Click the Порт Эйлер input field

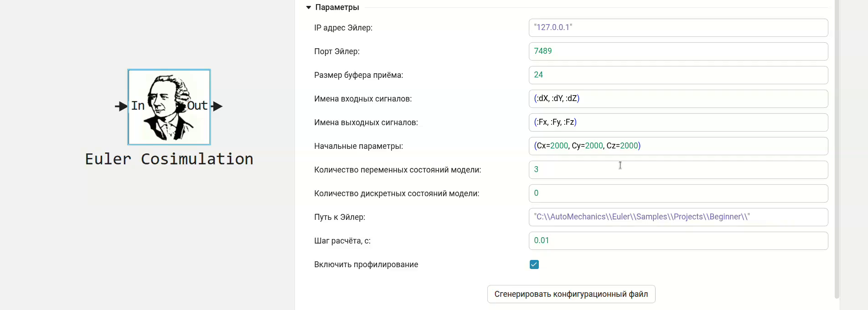pyautogui.click(x=678, y=51)
